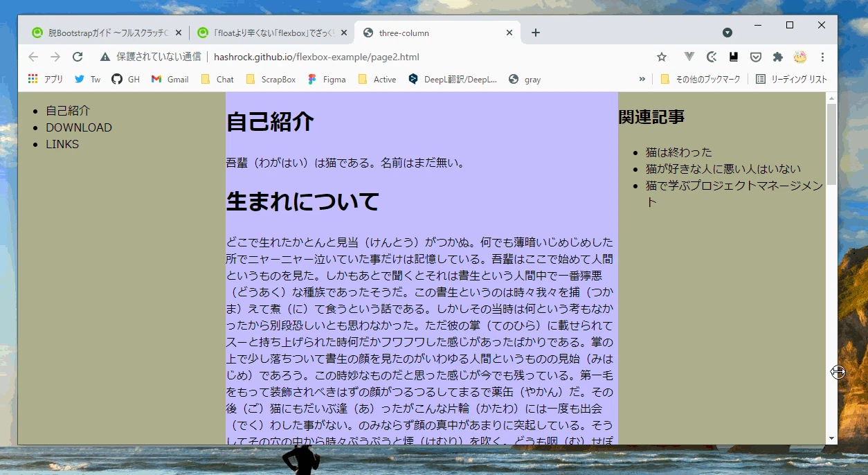Bookmark this page with the star icon
This screenshot has height=475, width=868.
pyautogui.click(x=662, y=57)
